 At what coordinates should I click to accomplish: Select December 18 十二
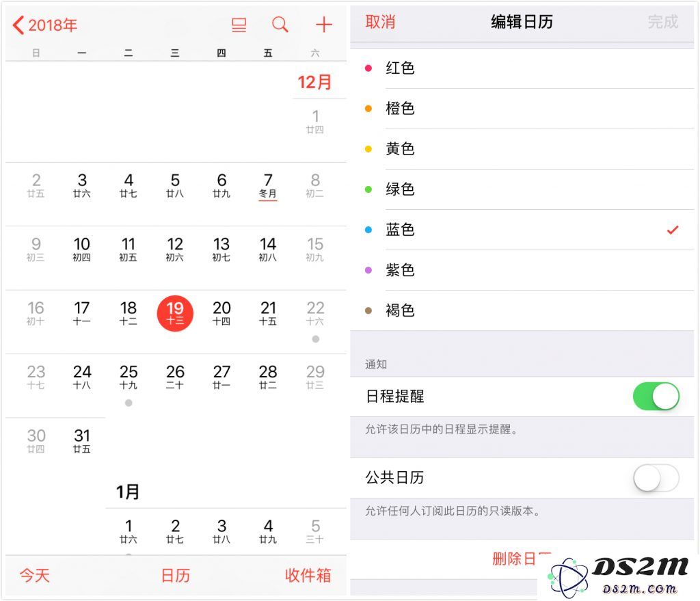pyautogui.click(x=129, y=313)
